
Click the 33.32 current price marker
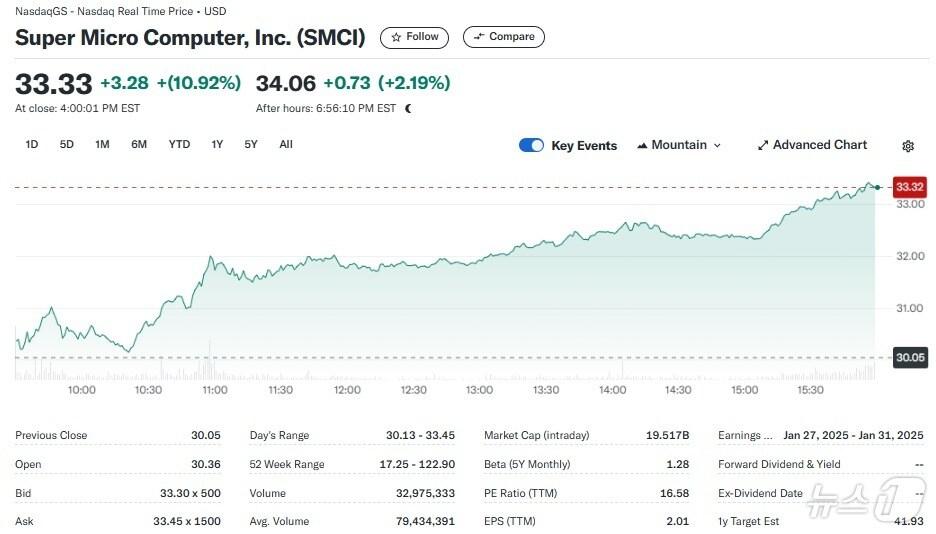tap(910, 187)
